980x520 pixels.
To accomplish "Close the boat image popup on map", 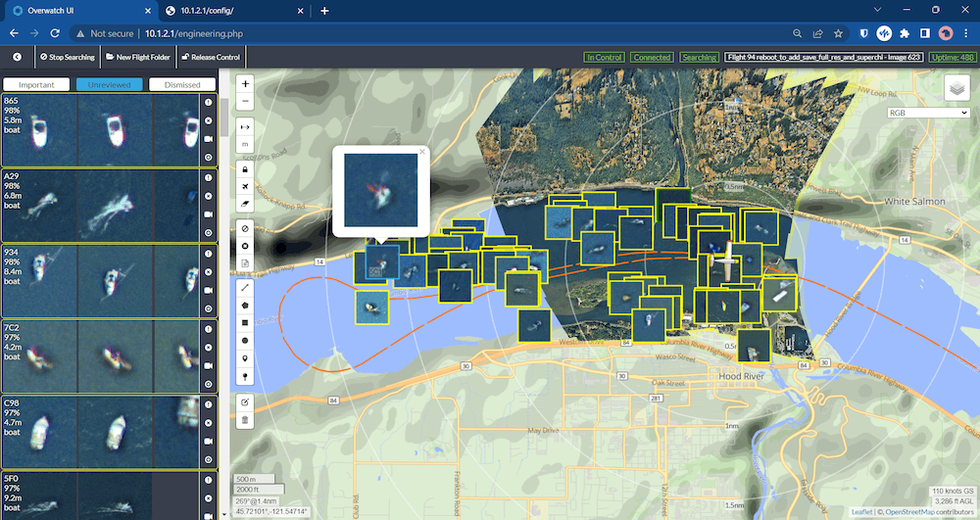I will pos(421,152).
